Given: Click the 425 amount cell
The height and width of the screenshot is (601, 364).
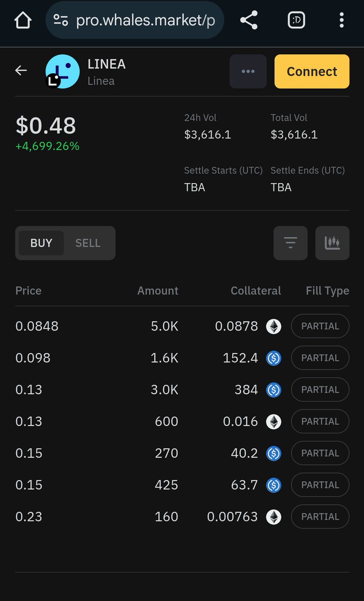Looking at the screenshot, I should (167, 485).
